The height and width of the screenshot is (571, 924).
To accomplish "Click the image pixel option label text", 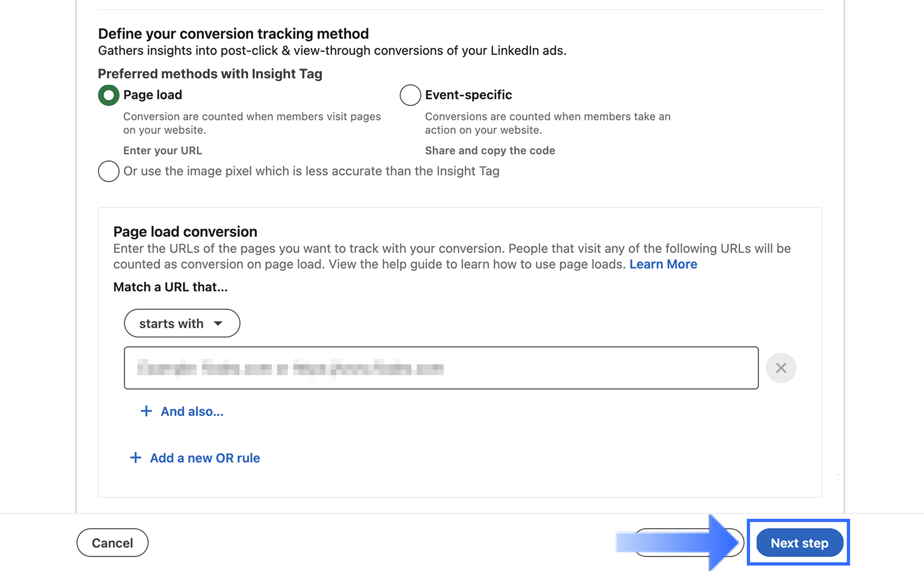I will [x=311, y=171].
